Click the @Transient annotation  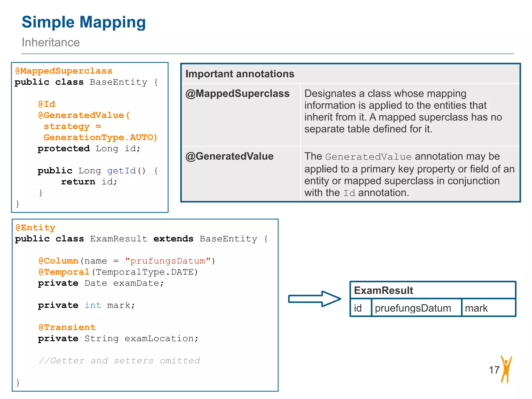point(67,327)
